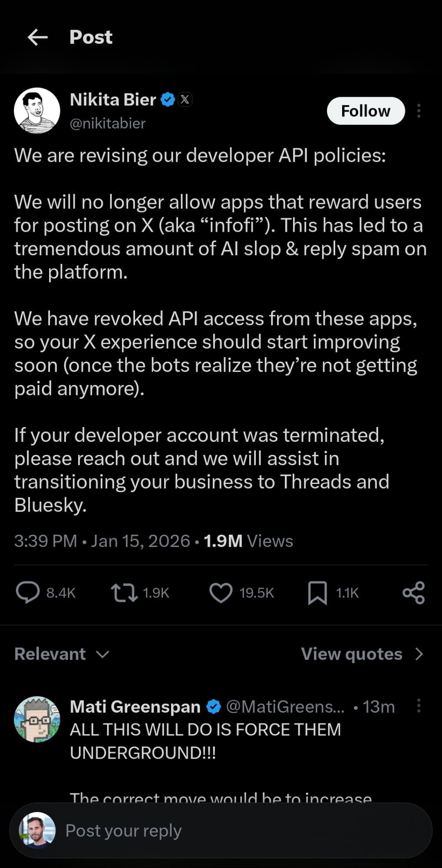Tap the share icon
The image size is (442, 868).
point(413,593)
